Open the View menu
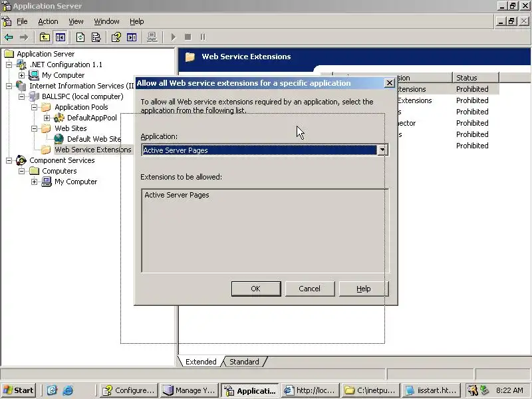The image size is (532, 399). (x=76, y=21)
